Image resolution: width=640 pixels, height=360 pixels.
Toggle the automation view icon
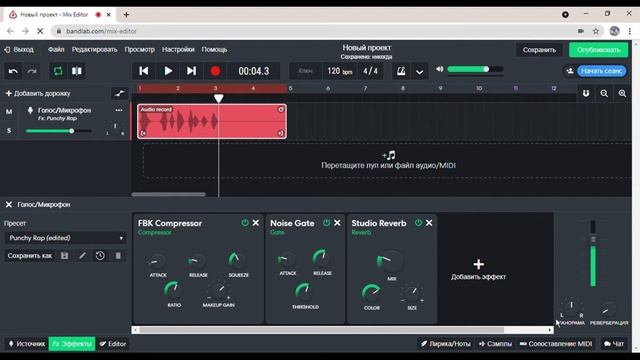(120, 93)
